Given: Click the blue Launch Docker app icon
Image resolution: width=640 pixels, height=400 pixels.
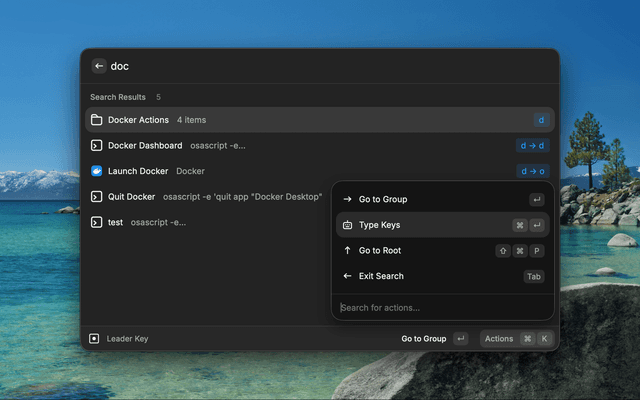Looking at the screenshot, I should pos(97,171).
